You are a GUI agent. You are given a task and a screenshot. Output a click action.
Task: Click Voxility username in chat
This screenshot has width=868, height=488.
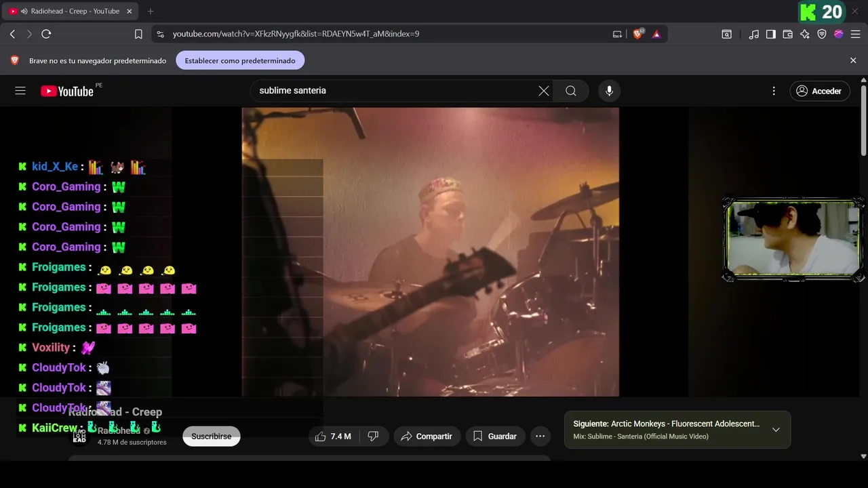(x=51, y=348)
